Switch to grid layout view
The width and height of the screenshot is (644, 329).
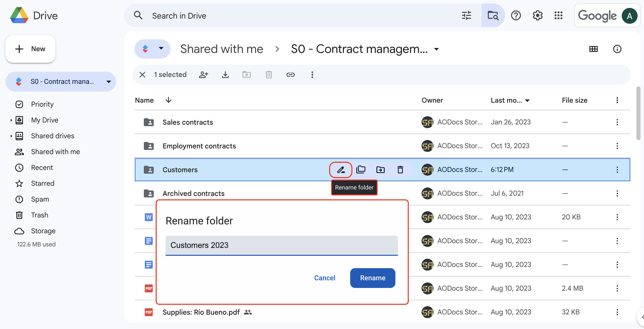click(593, 49)
